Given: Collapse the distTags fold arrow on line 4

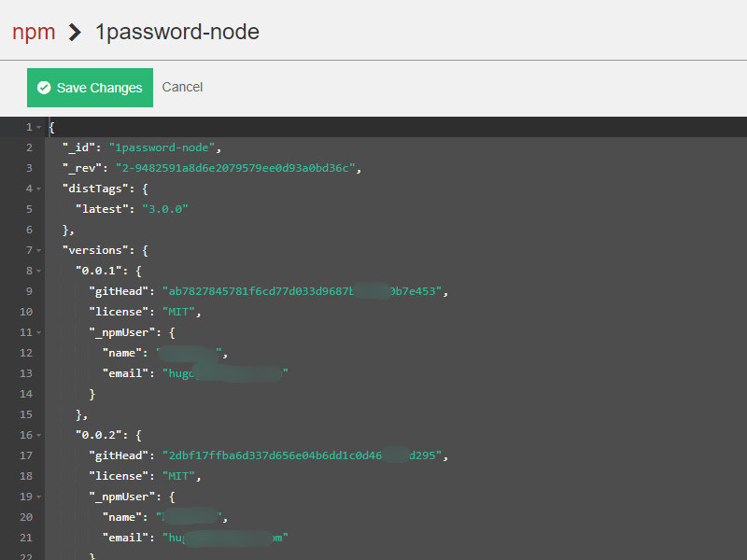Looking at the screenshot, I should pyautogui.click(x=39, y=189).
